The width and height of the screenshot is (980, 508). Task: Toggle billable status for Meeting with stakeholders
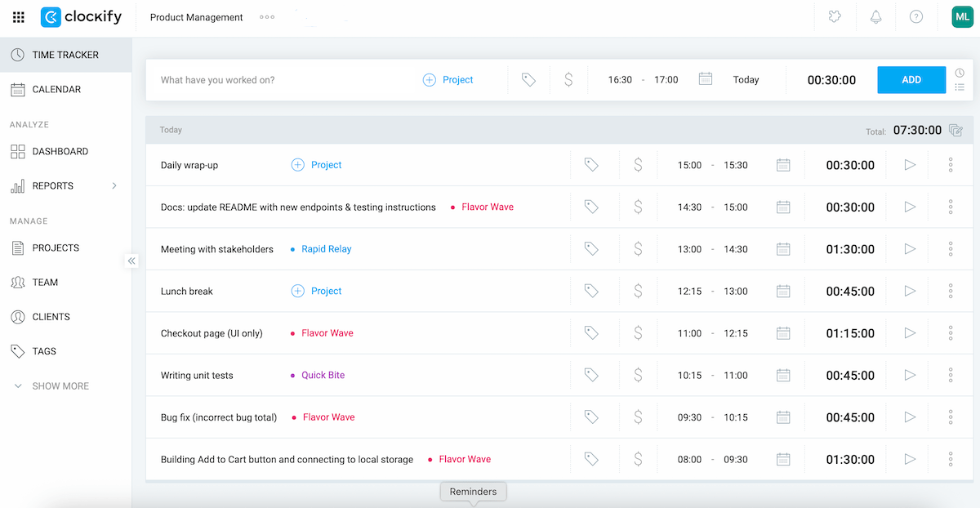point(638,249)
